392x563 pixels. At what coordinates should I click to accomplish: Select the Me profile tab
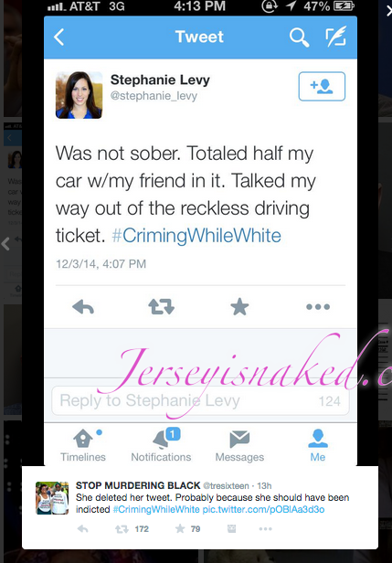318,445
